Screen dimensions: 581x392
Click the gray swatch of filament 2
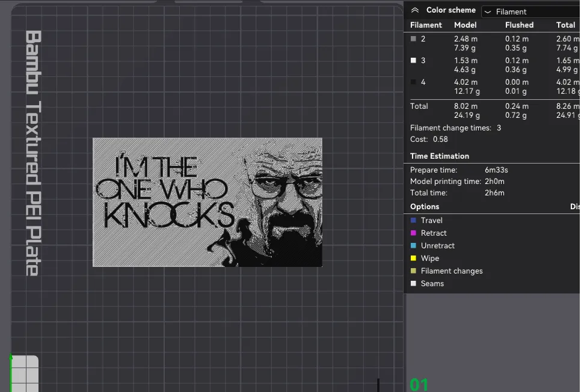click(x=414, y=38)
